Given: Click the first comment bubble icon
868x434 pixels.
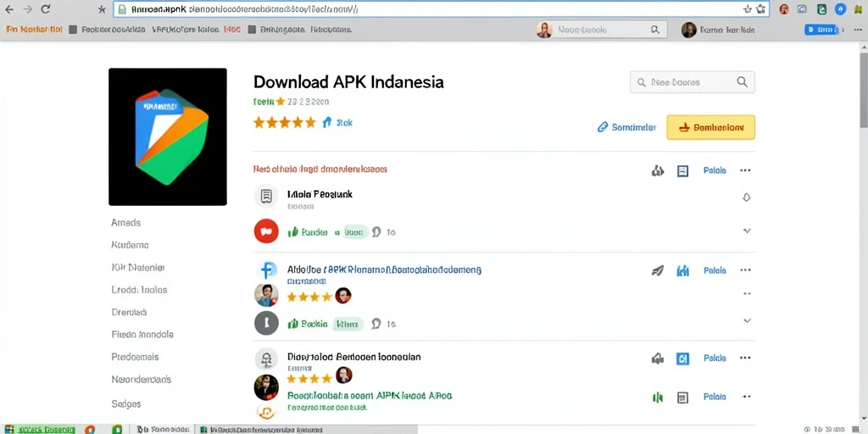Looking at the screenshot, I should coord(377,232).
